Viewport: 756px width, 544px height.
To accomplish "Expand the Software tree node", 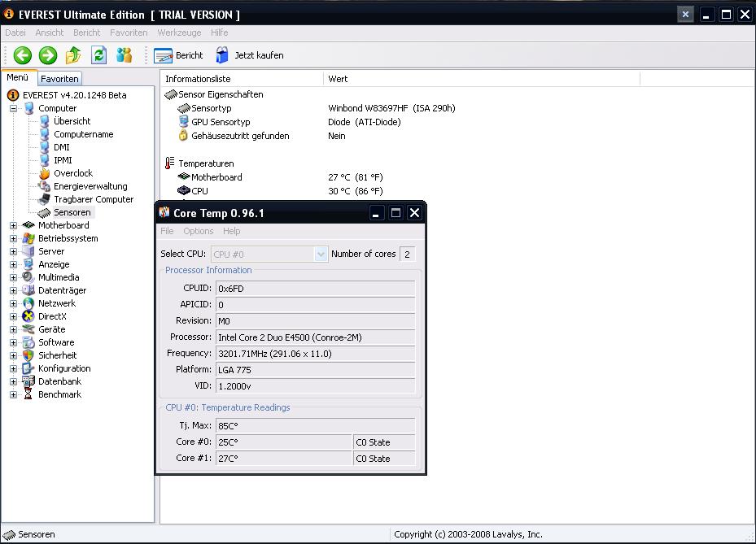I will click(14, 342).
